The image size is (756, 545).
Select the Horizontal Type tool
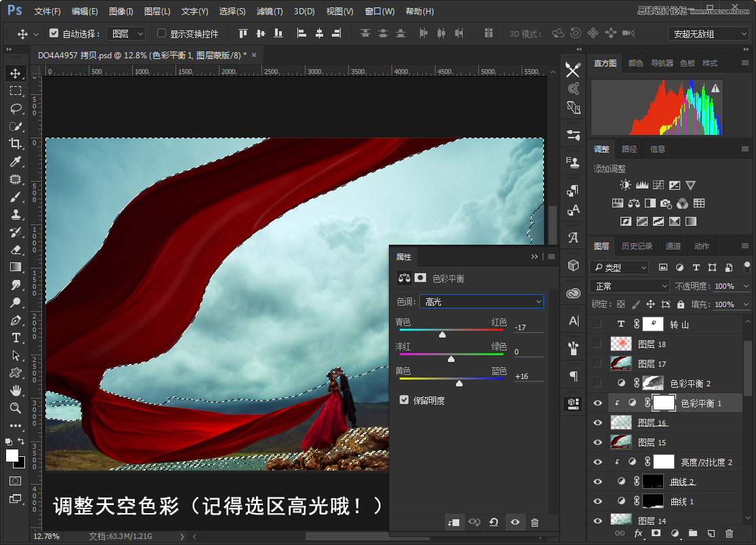coord(16,338)
